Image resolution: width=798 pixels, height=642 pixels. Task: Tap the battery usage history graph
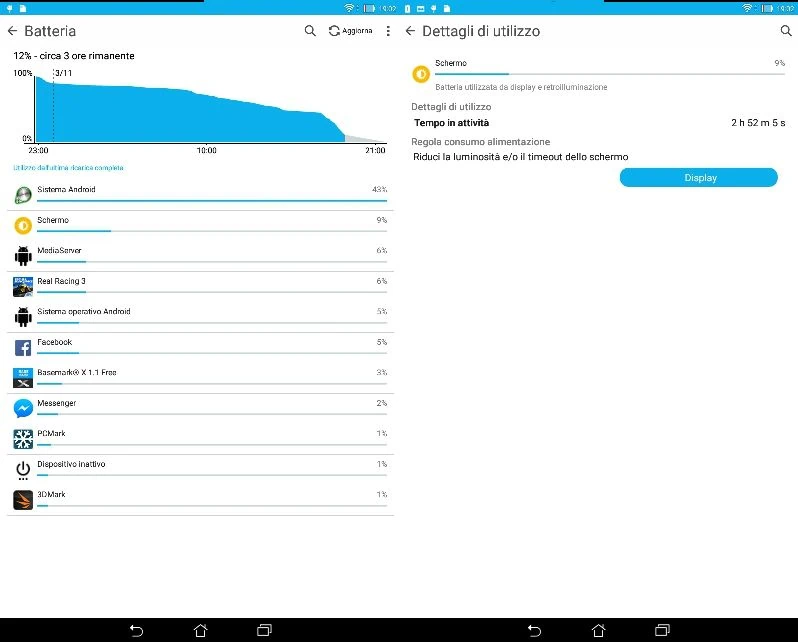click(211, 108)
